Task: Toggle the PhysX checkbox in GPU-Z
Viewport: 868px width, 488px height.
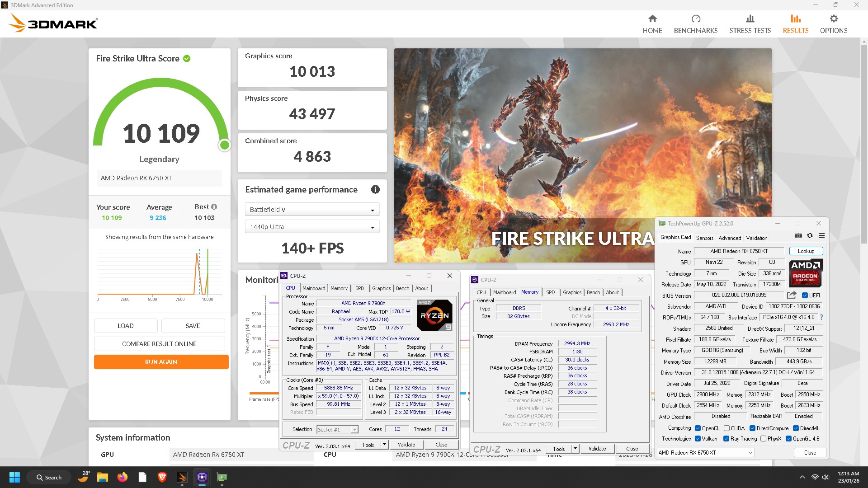Action: (x=763, y=439)
